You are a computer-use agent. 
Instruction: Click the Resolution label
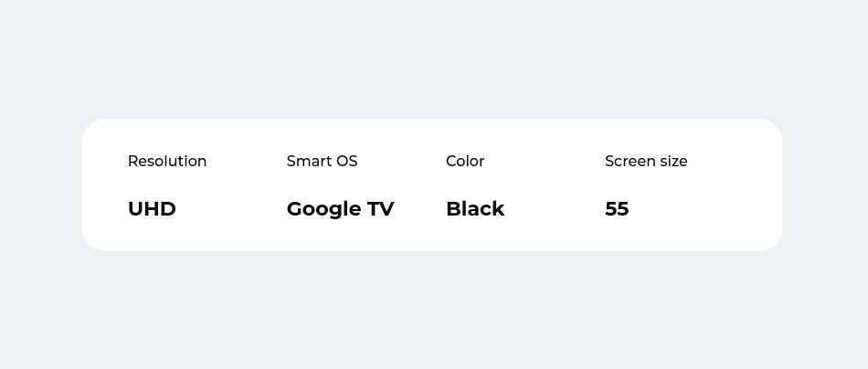pyautogui.click(x=167, y=161)
